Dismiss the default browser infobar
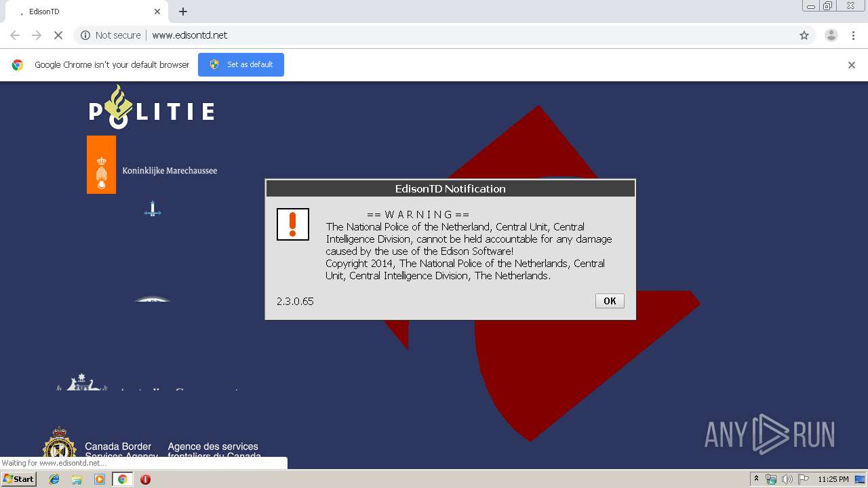The width and height of the screenshot is (868, 488). point(852,65)
